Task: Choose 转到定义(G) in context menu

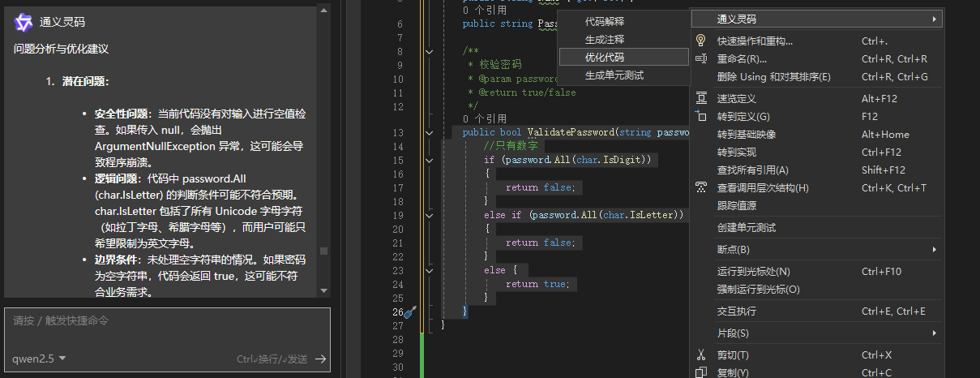Action: click(x=817, y=116)
